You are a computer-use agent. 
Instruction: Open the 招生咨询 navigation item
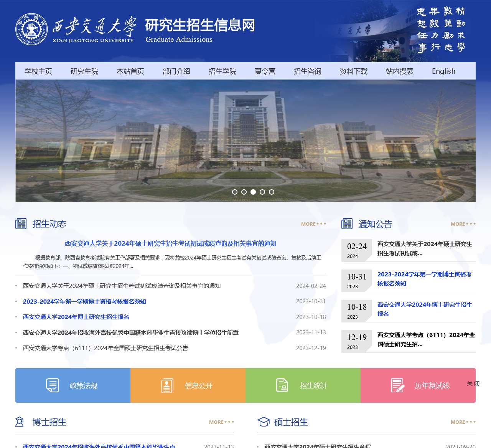pyautogui.click(x=308, y=71)
